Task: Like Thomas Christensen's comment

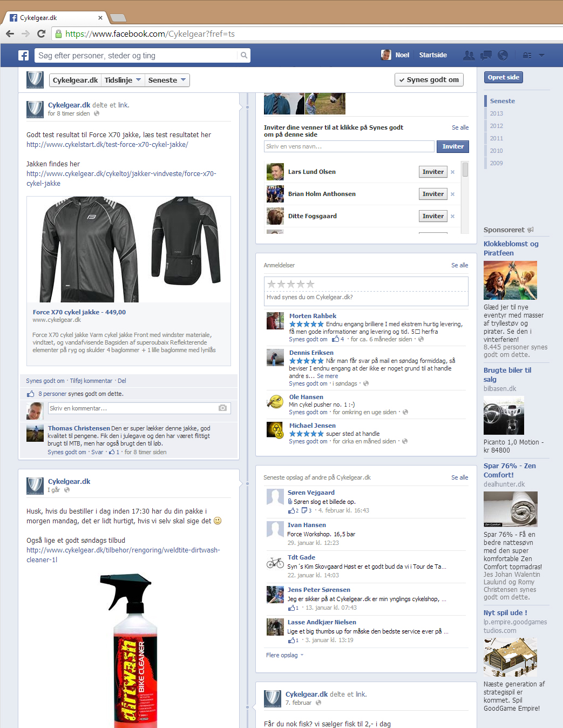Action: [67, 452]
